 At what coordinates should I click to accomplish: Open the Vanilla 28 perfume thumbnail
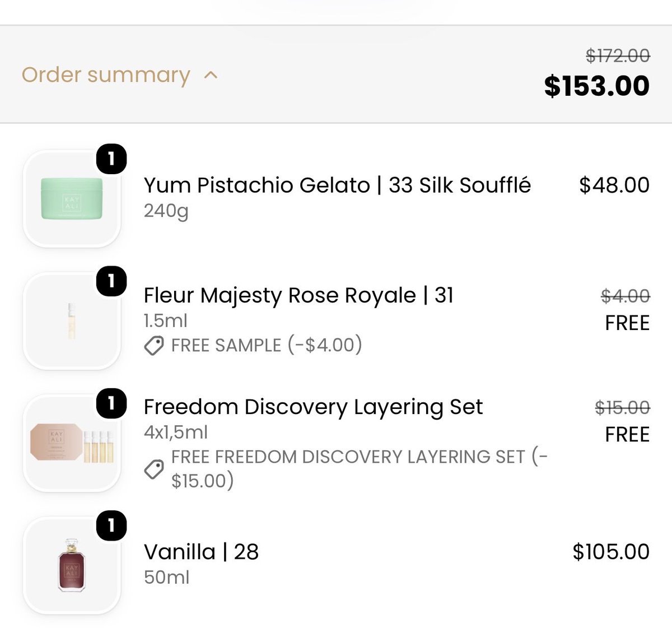coord(72,566)
